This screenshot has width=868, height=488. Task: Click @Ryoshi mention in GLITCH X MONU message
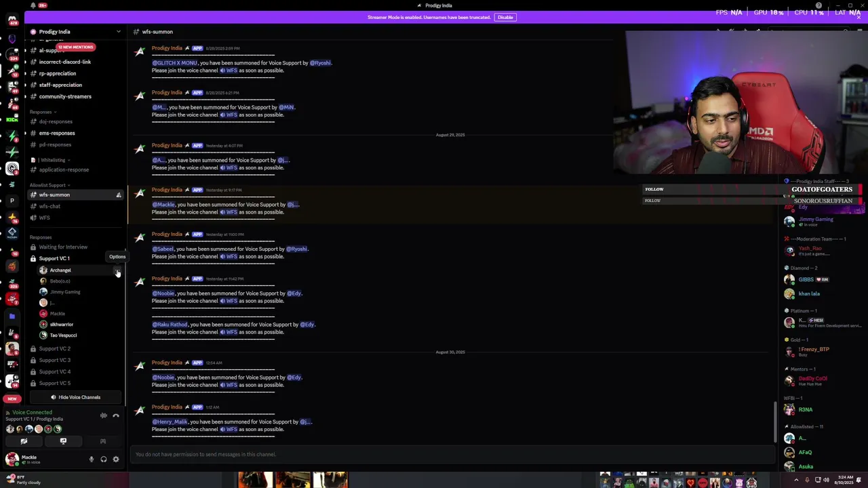[320, 63]
